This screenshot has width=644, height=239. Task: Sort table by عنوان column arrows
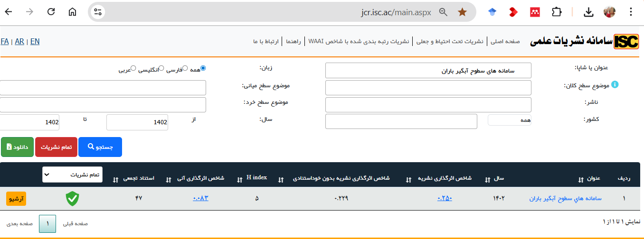coord(580,179)
